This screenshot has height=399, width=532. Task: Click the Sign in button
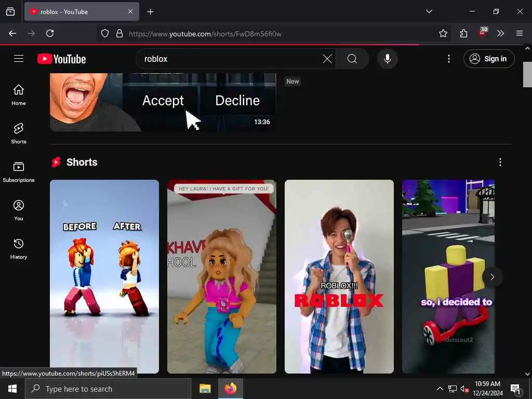[x=488, y=59]
